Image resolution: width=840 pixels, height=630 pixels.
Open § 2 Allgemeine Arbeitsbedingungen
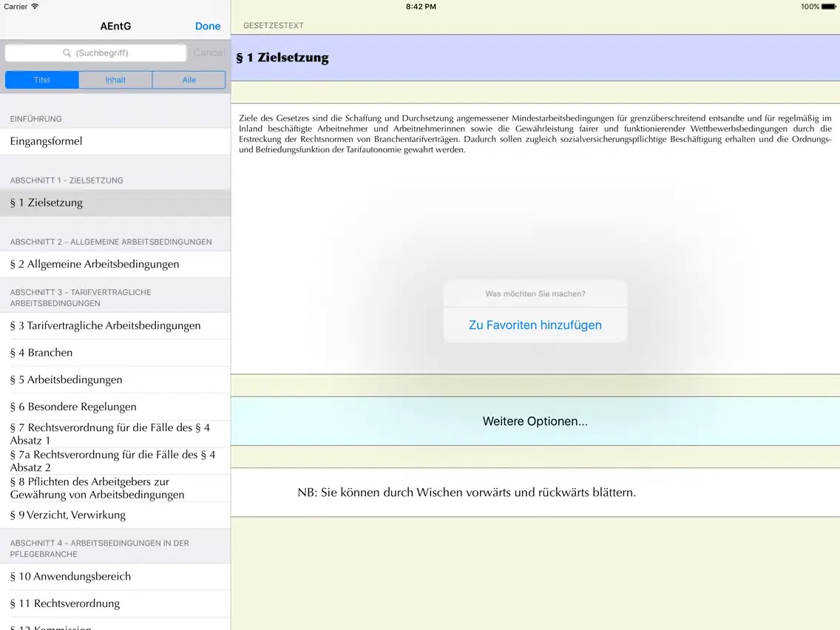click(x=115, y=264)
